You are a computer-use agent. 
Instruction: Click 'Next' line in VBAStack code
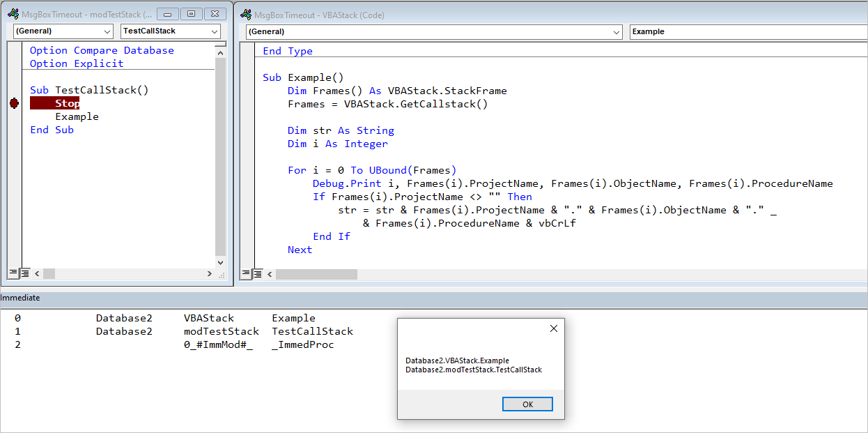tap(300, 250)
